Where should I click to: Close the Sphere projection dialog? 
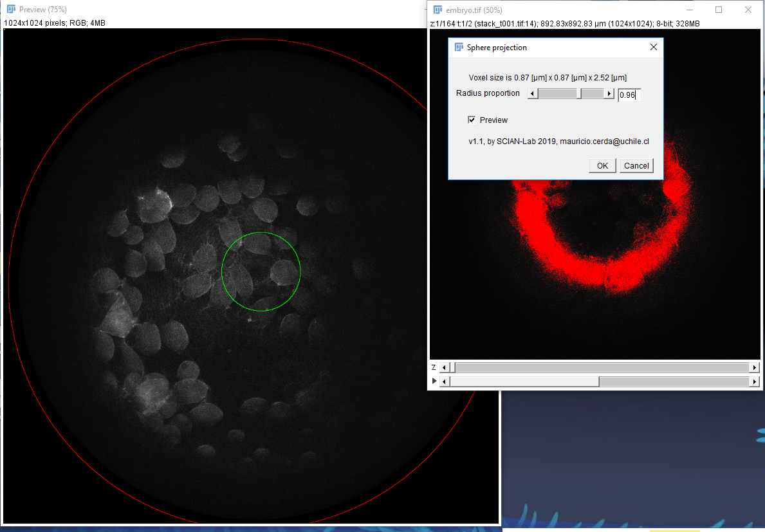654,48
